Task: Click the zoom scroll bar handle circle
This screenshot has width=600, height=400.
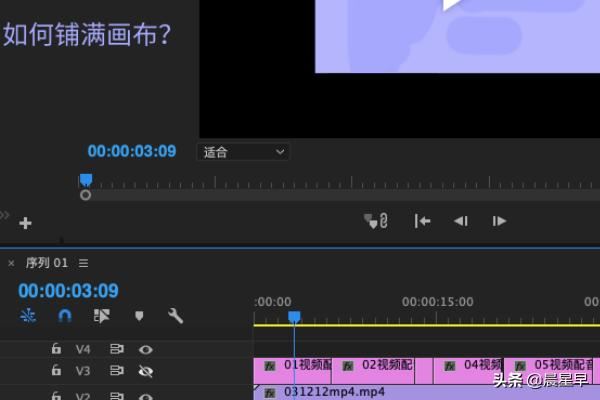Action: pos(85,195)
